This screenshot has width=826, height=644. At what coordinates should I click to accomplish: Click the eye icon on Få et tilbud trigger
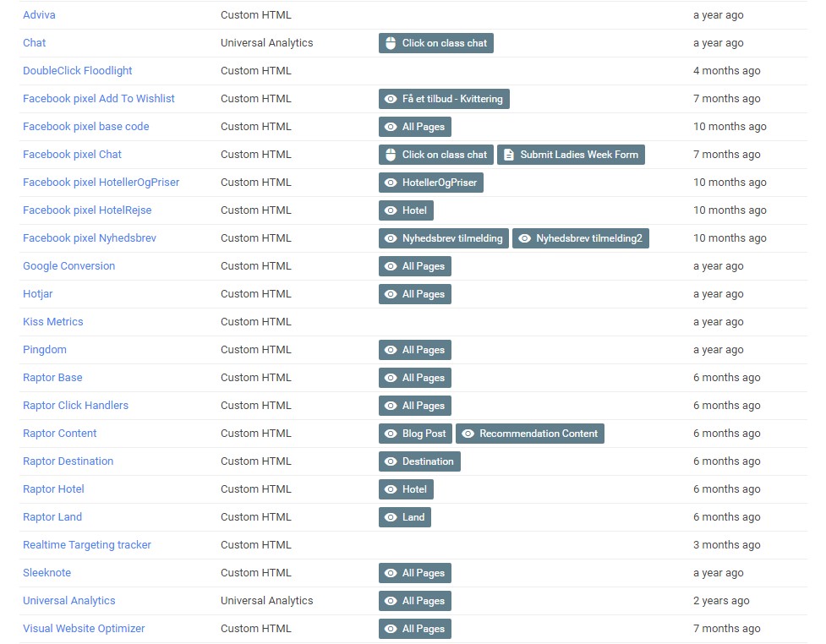click(391, 99)
